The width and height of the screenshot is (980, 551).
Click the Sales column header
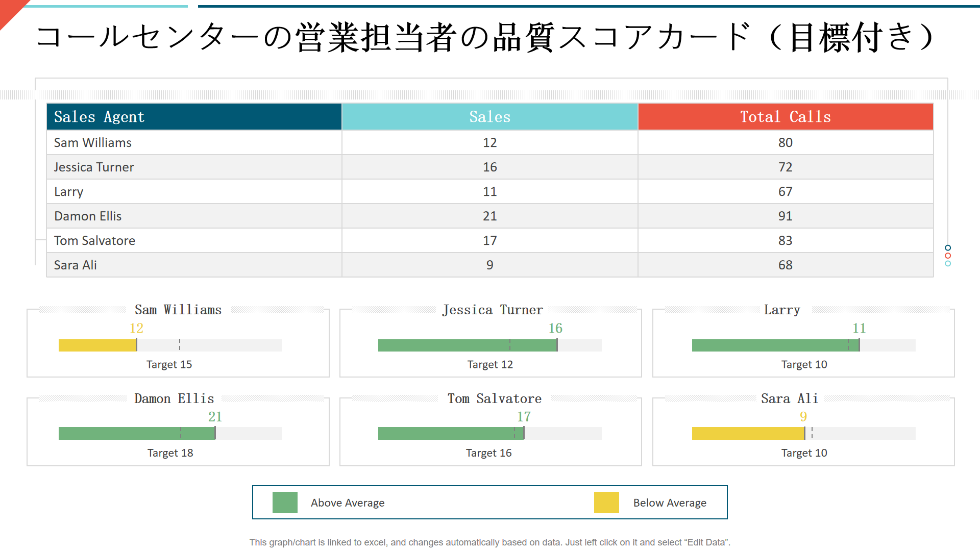[490, 117]
